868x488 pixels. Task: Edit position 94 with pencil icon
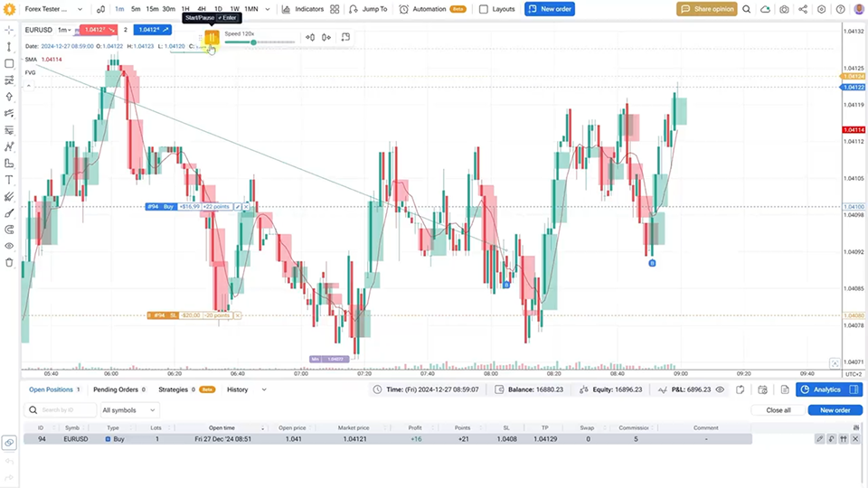[x=819, y=439]
